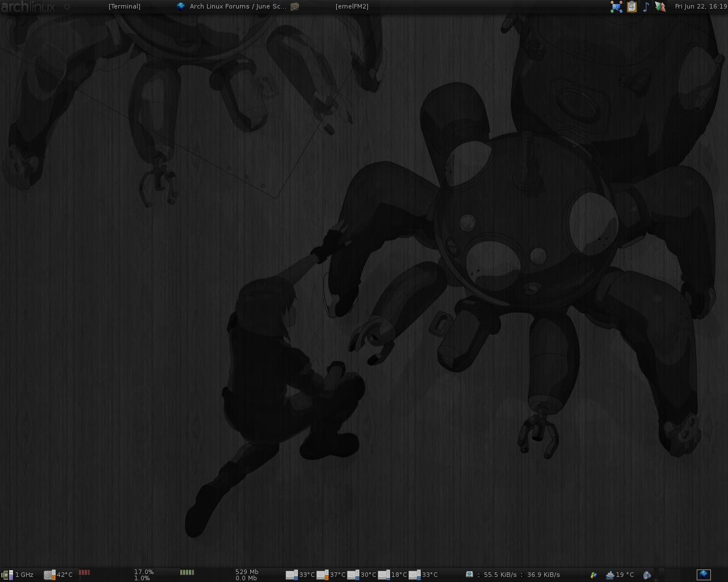Click the blue music note tray icon

646,7
